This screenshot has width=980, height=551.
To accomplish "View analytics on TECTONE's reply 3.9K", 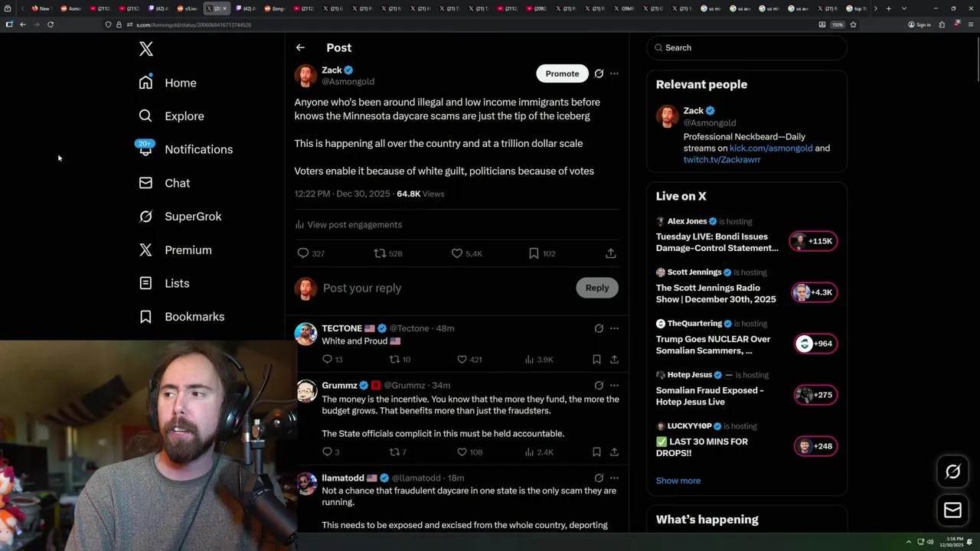I will (x=538, y=359).
